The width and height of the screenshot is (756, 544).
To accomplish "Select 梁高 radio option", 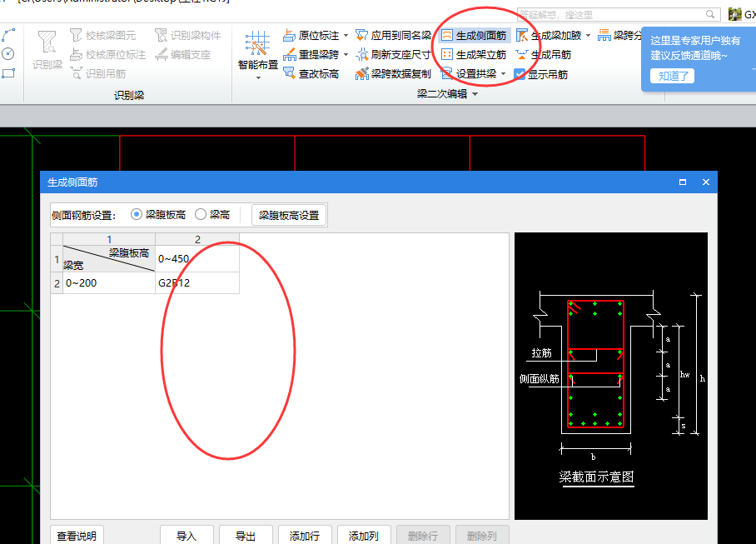I will 201,214.
